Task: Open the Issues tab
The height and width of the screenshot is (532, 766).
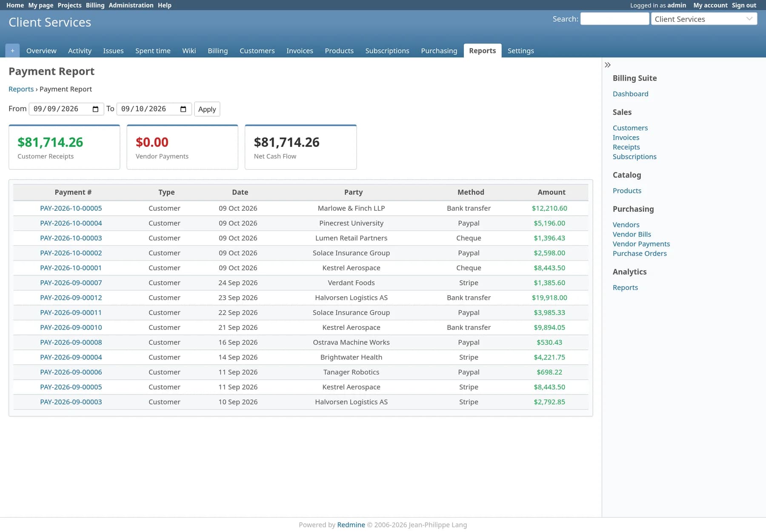Action: [113, 51]
